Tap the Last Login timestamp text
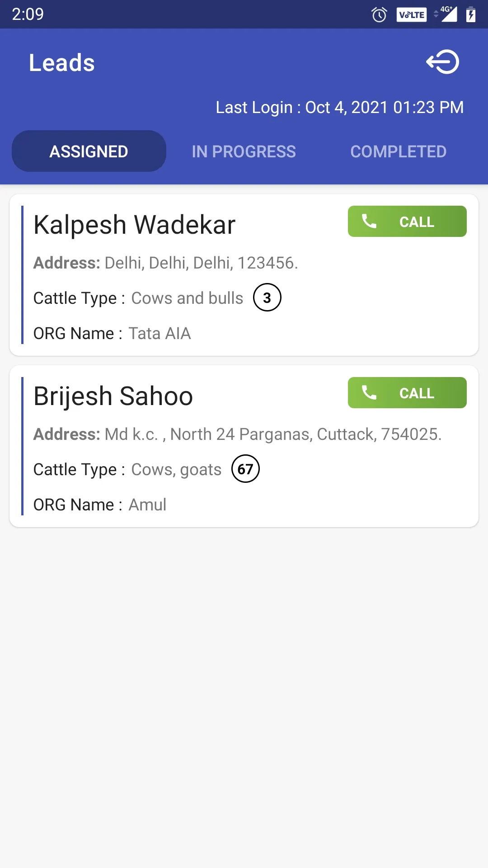Viewport: 488px width, 868px height. tap(340, 108)
